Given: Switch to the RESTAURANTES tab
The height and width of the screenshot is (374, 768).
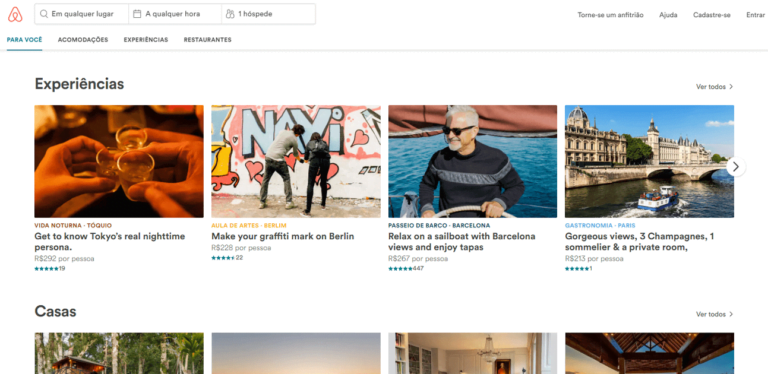Looking at the screenshot, I should pos(208,40).
